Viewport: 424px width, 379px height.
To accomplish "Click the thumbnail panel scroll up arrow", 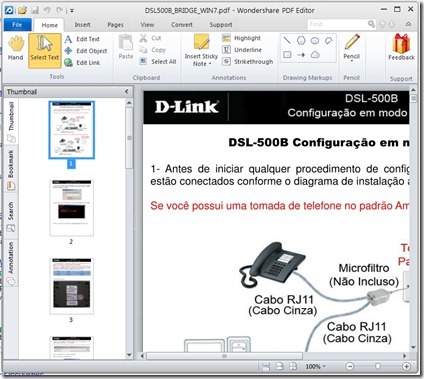I will tap(129, 103).
